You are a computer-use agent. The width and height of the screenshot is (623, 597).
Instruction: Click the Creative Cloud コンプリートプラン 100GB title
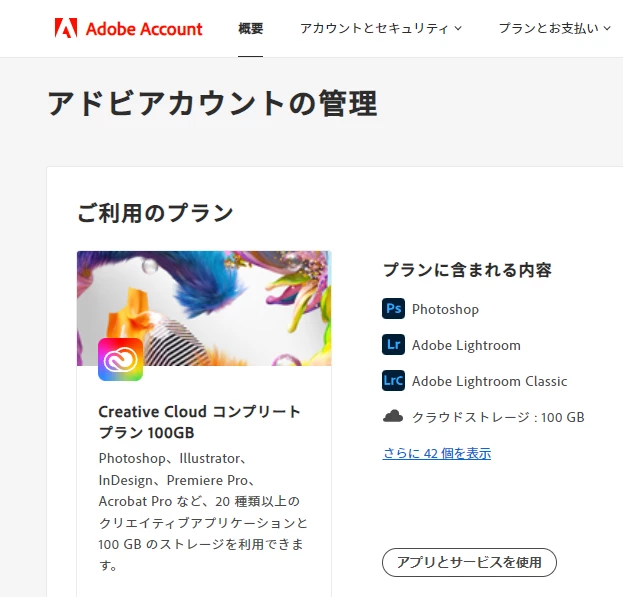(x=199, y=422)
